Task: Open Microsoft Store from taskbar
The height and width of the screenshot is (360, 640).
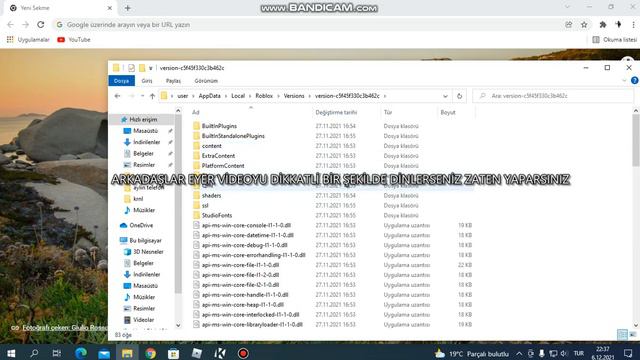Action: tap(173, 353)
